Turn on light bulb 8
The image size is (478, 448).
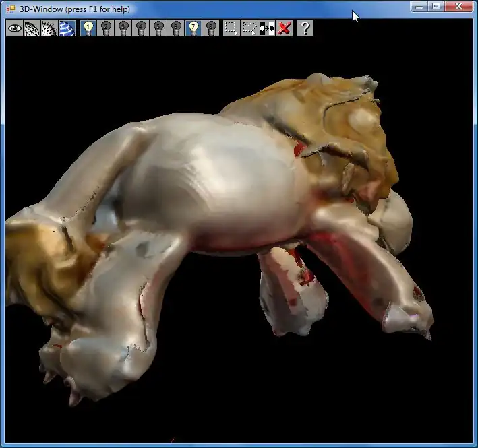(211, 28)
